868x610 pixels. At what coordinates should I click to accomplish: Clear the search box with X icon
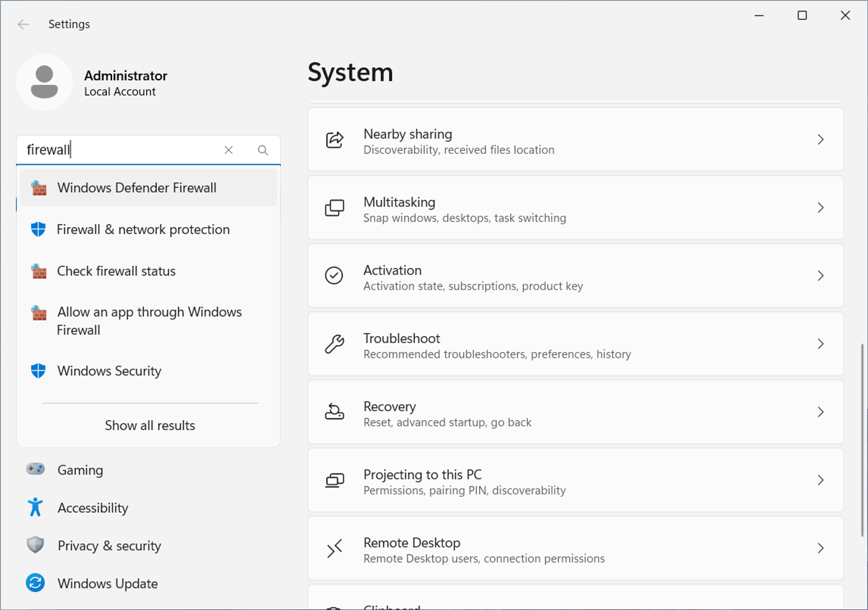tap(228, 150)
